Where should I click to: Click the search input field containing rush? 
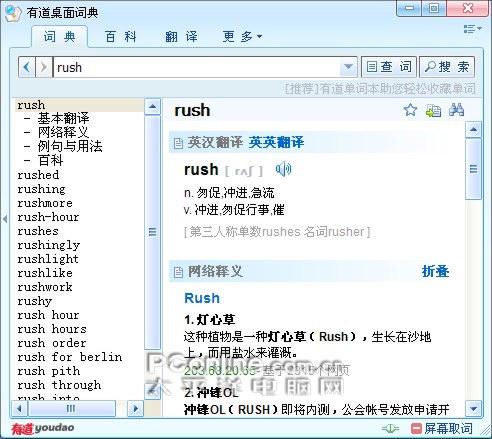point(197,67)
